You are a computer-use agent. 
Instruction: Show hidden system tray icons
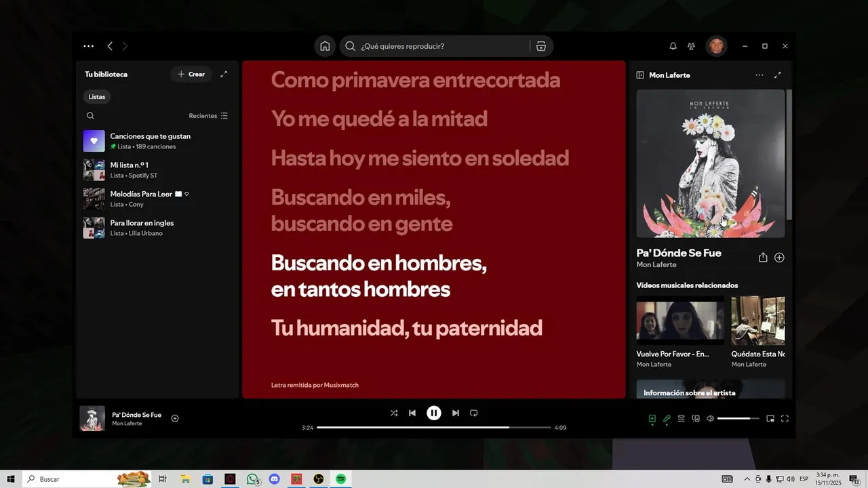747,479
